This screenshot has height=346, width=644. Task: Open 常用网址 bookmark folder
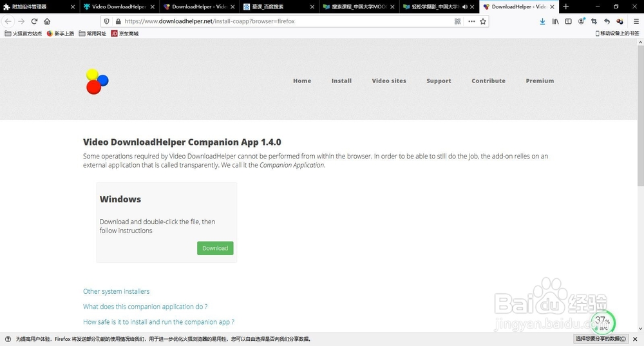click(92, 34)
